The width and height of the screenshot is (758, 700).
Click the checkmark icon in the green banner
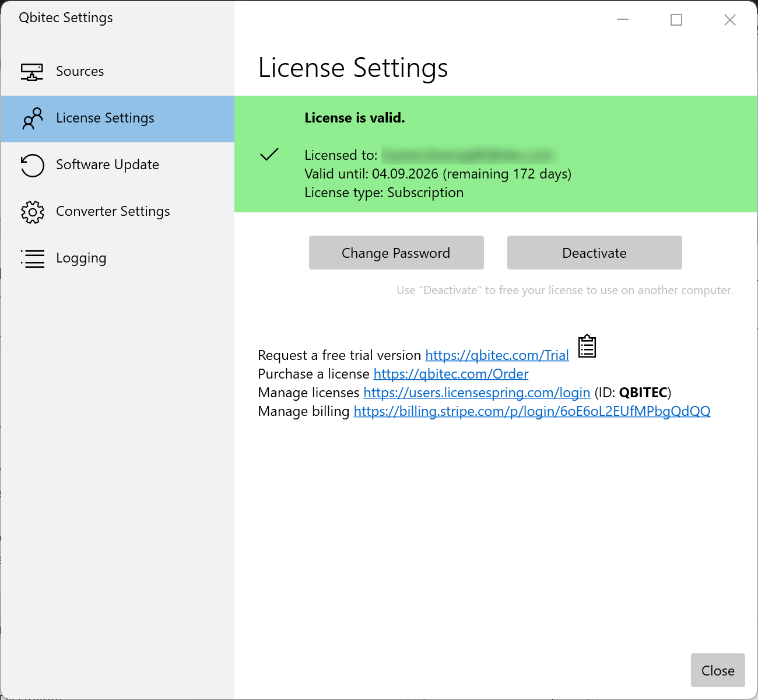(x=269, y=155)
